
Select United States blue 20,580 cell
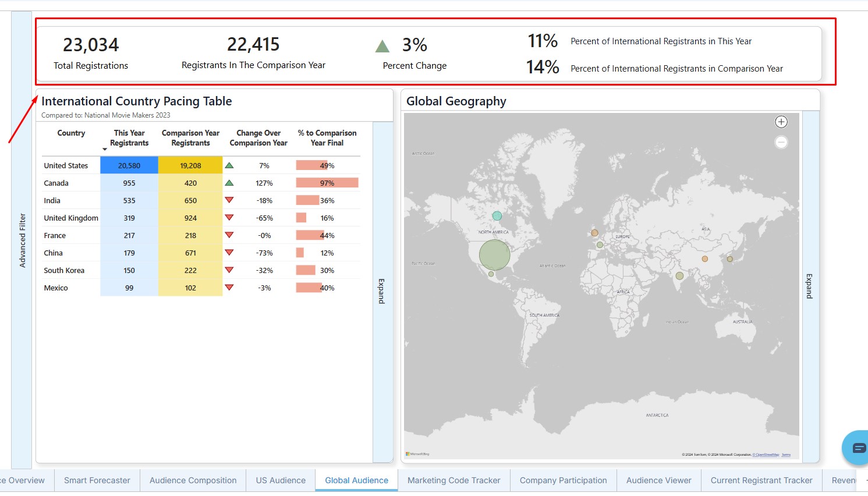(129, 165)
